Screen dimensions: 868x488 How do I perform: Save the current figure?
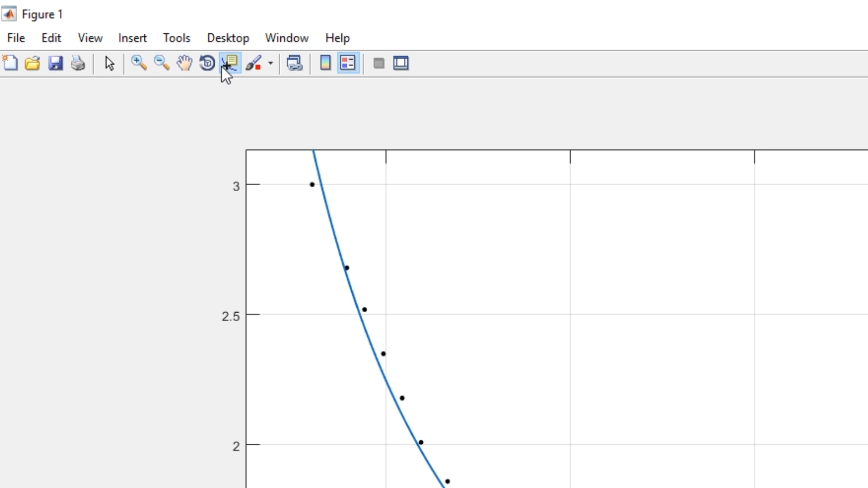[56, 63]
